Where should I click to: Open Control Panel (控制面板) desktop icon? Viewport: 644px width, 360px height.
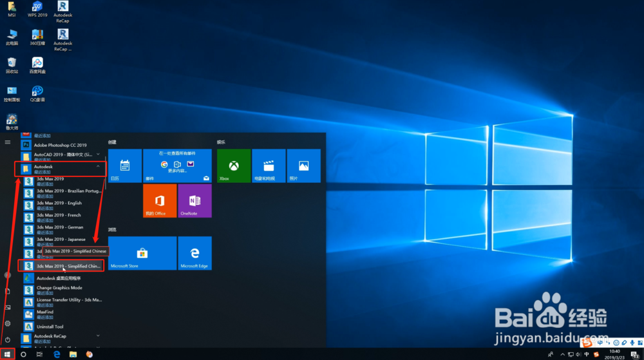coord(12,94)
